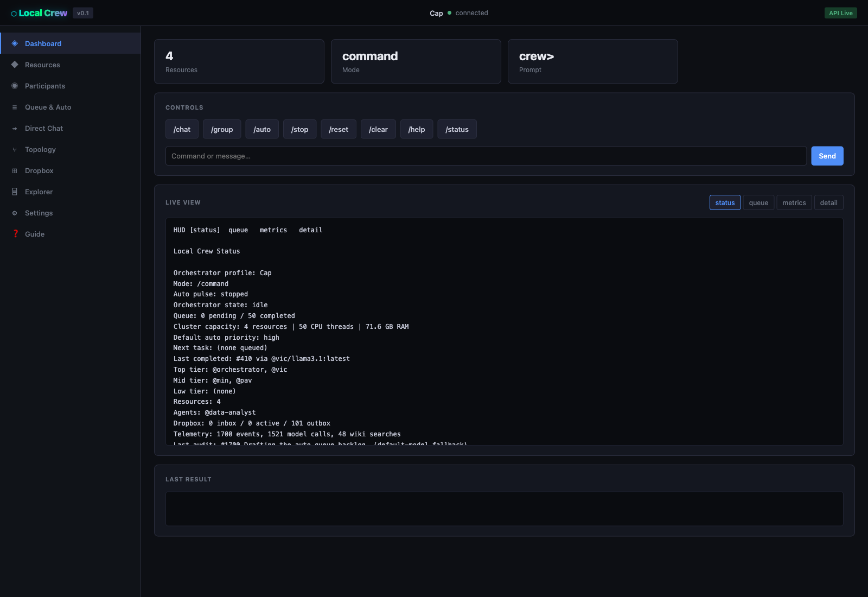Click the 'Auto pulse: stopped' line

click(210, 294)
